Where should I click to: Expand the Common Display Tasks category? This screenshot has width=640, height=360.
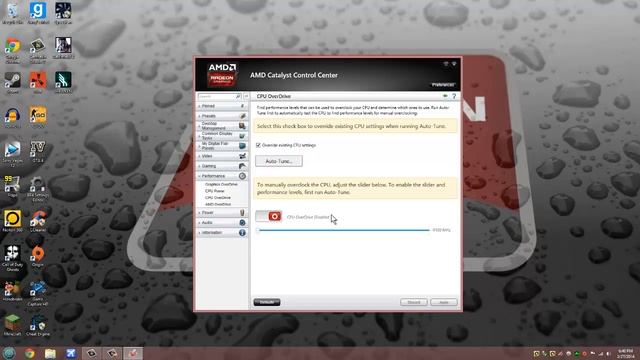(x=222, y=136)
